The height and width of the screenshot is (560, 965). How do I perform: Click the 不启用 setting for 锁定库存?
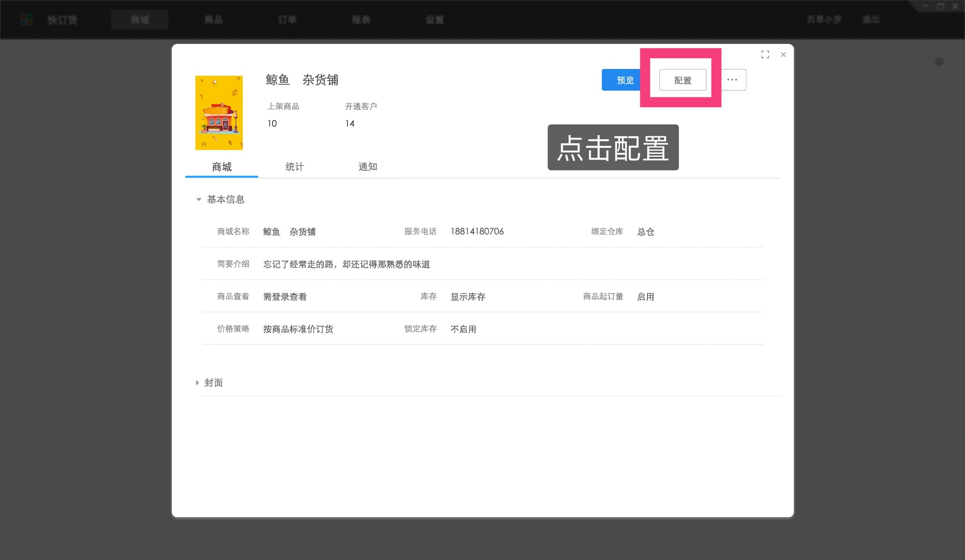click(463, 328)
